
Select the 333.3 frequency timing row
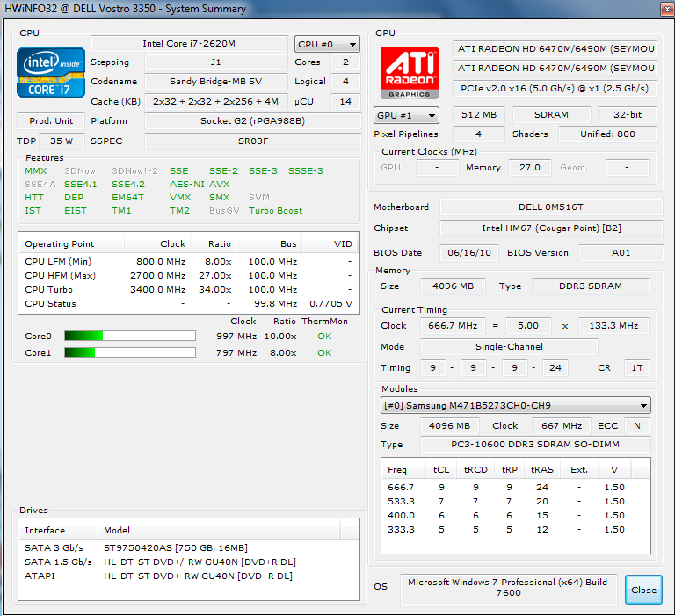(516, 530)
